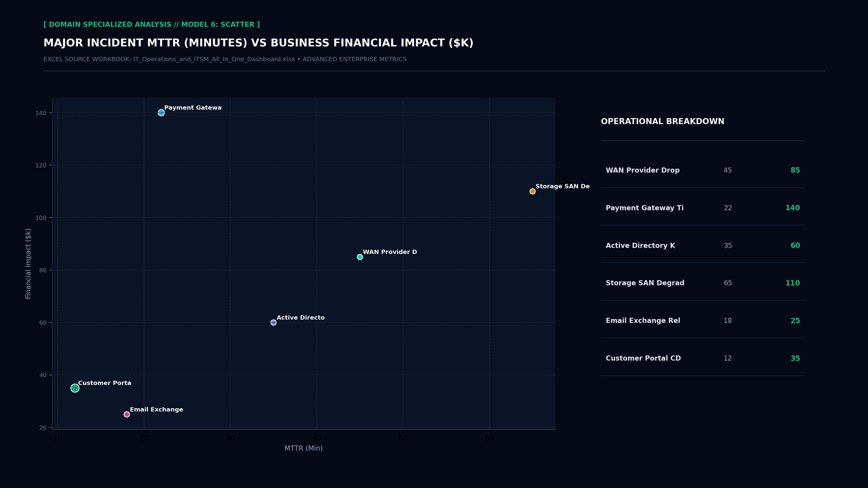Click y-axis tick label 100
Viewport: 868px width, 488px height.
pos(41,218)
